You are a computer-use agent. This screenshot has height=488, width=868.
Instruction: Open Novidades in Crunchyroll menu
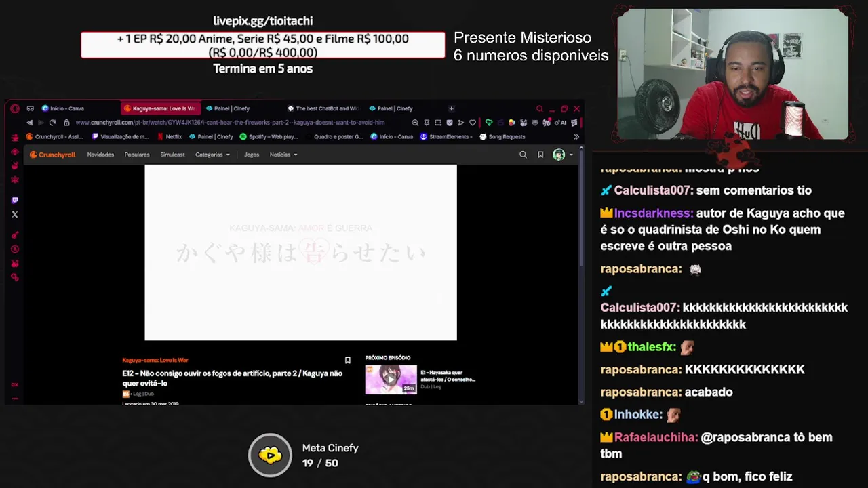100,155
